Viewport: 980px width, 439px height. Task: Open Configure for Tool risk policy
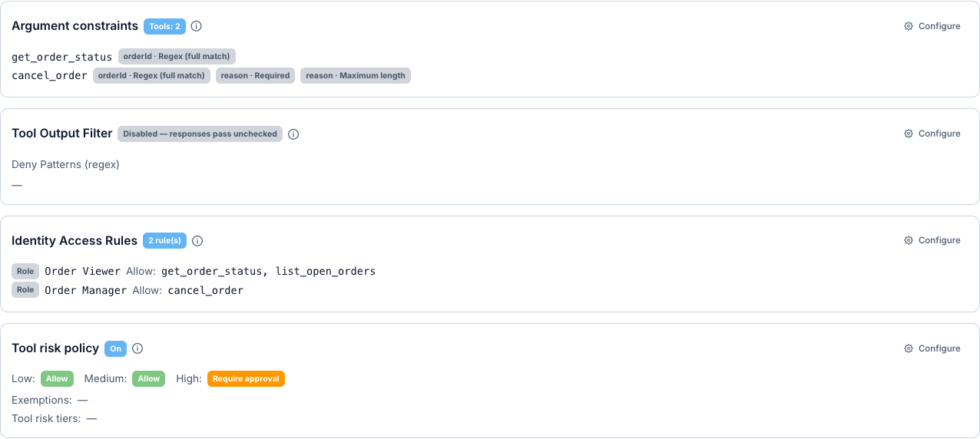coord(932,348)
